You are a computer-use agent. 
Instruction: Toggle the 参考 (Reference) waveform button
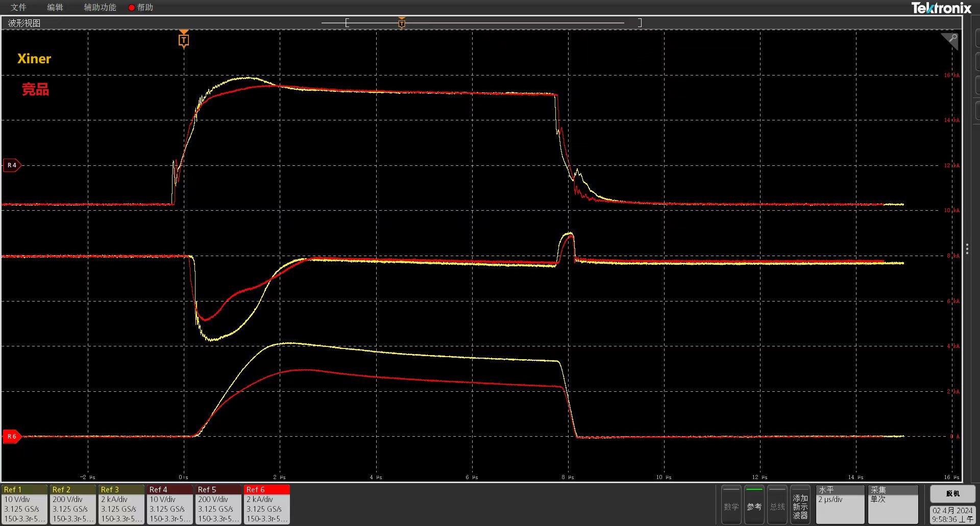pos(754,505)
